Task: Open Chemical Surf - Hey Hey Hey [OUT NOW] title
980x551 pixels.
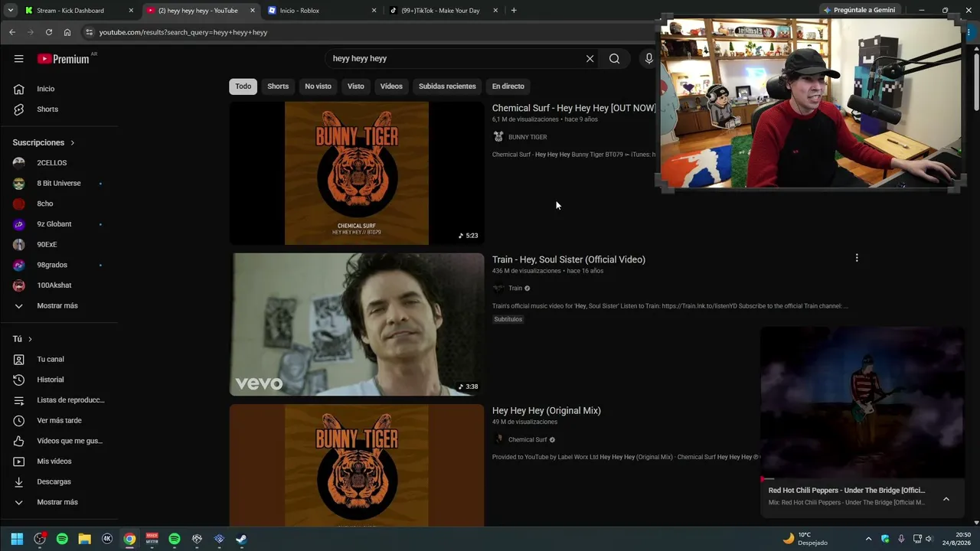Action: pyautogui.click(x=573, y=108)
